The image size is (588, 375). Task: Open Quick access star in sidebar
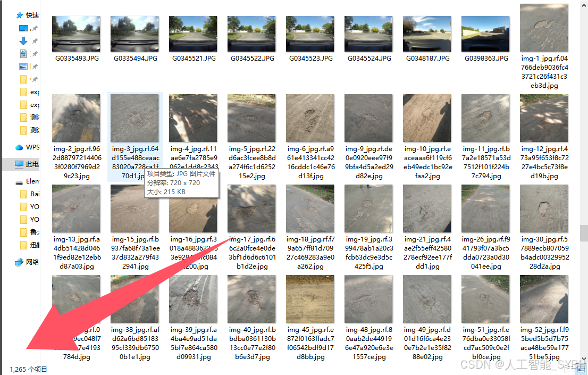(20, 15)
